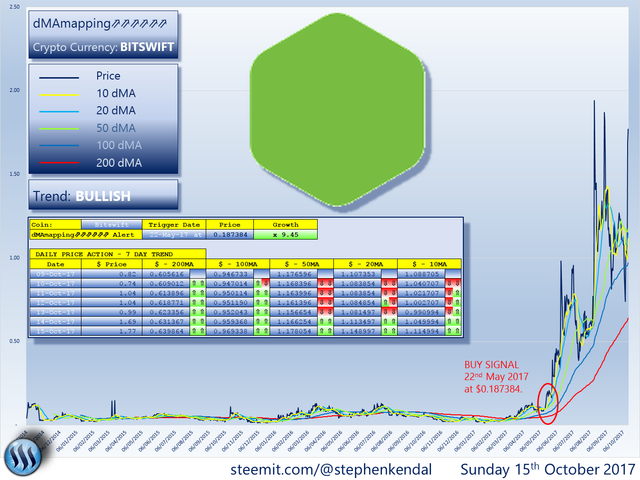640x480 pixels.
Task: Select the 10 dMA legend label
Action: click(116, 93)
